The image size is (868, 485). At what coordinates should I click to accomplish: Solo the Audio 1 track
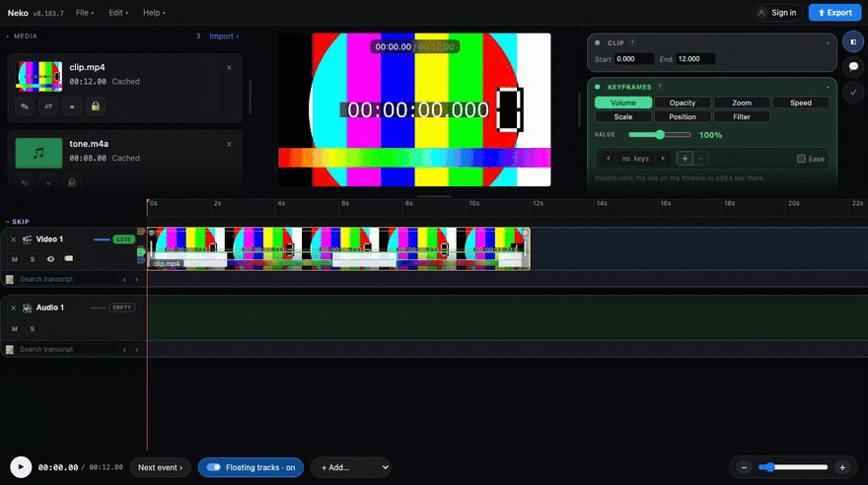pyautogui.click(x=33, y=329)
